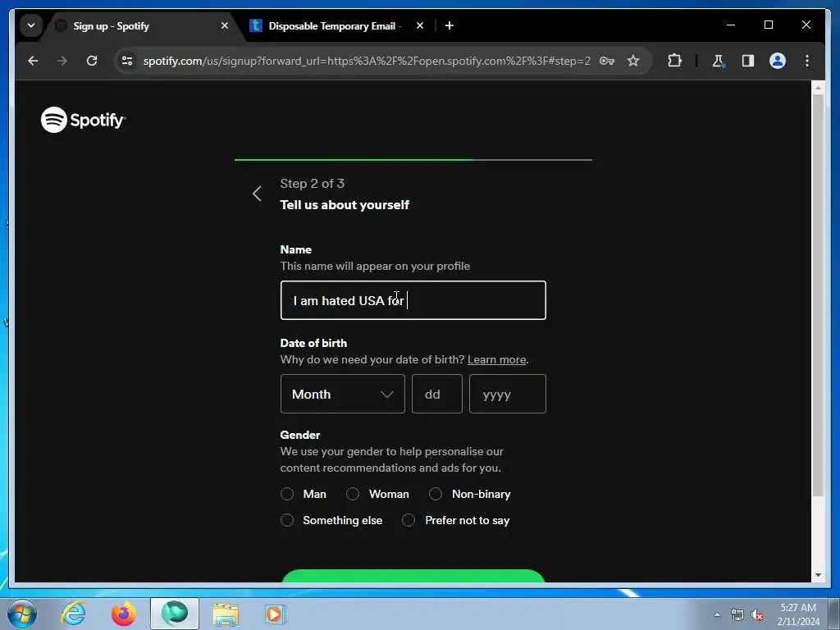
Task: Close the Disposable Temporary Email tab
Action: [420, 25]
